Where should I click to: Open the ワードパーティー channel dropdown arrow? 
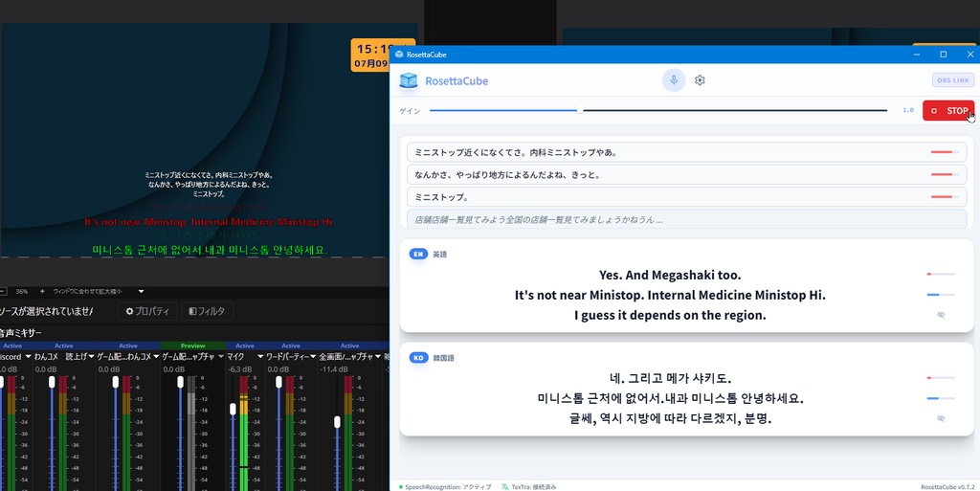pos(313,357)
